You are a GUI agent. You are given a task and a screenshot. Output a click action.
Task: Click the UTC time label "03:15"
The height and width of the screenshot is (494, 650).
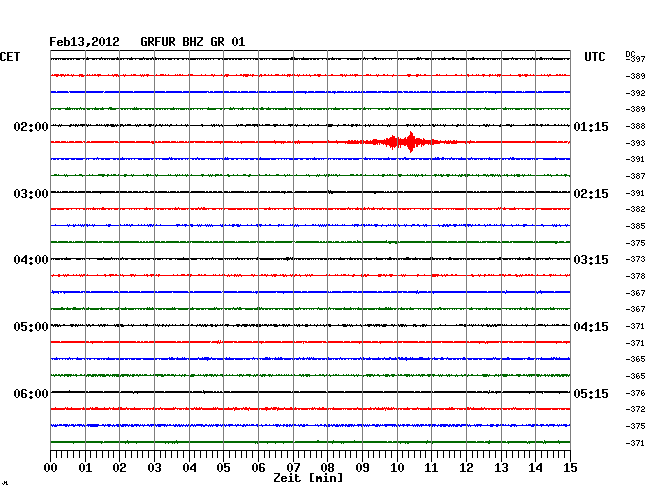click(x=591, y=260)
